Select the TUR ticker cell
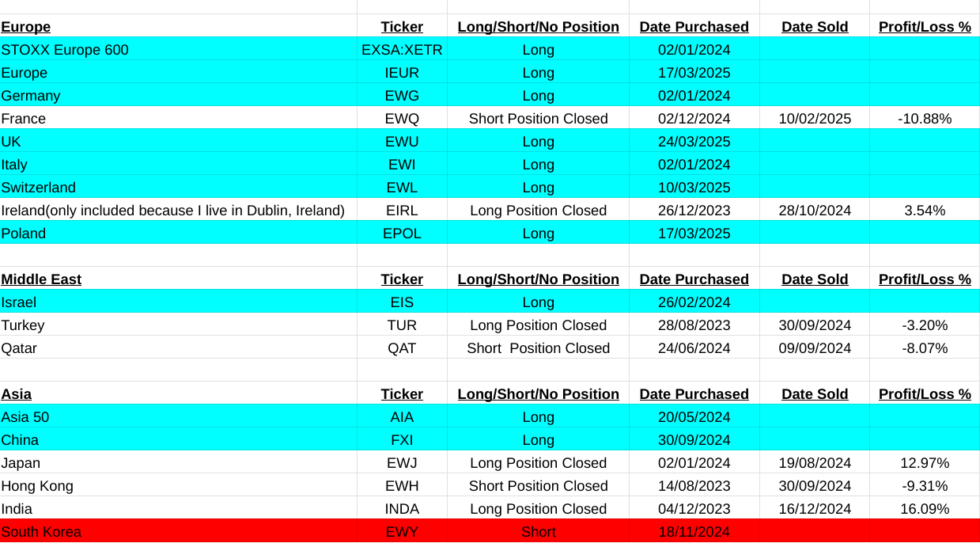The width and height of the screenshot is (980, 543). click(402, 325)
